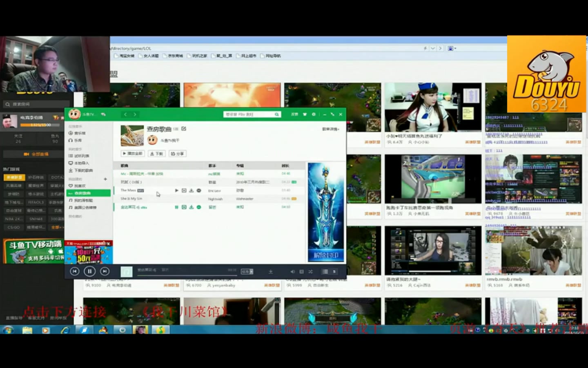Toggle the volume speaker icon
The height and width of the screenshot is (368, 588).
click(292, 272)
